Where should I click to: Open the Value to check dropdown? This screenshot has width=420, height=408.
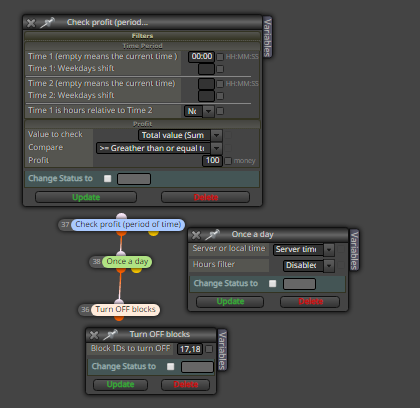tap(180, 135)
